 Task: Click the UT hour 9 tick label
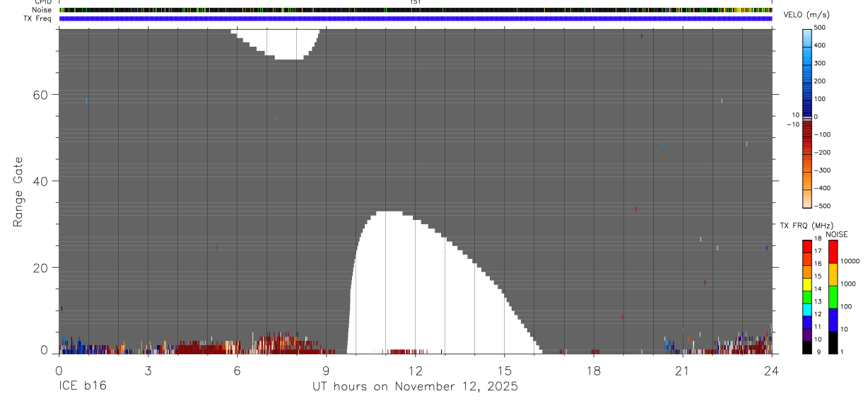[x=326, y=370]
